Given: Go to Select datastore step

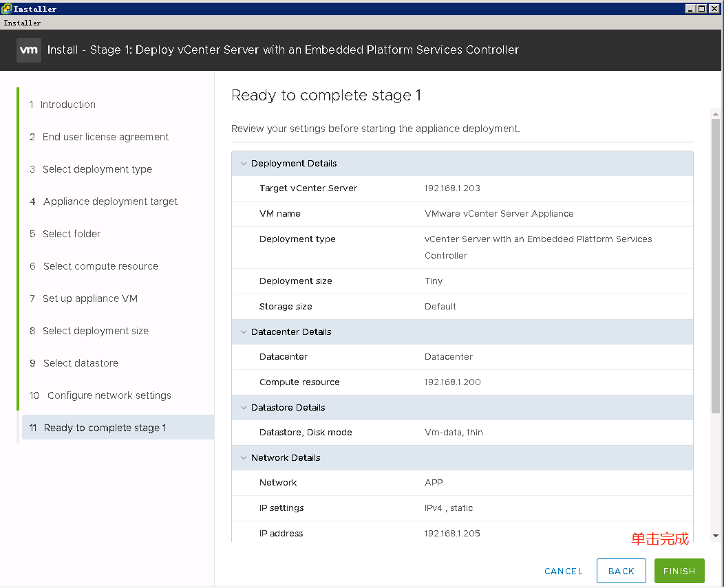Looking at the screenshot, I should tap(74, 363).
